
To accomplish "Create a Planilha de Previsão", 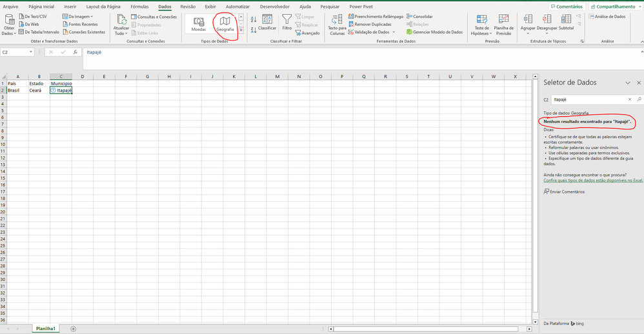I will (x=503, y=25).
